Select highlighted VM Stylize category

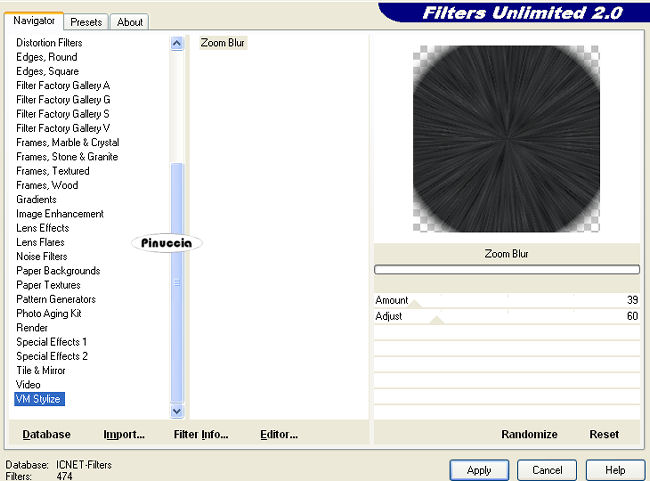(x=39, y=399)
